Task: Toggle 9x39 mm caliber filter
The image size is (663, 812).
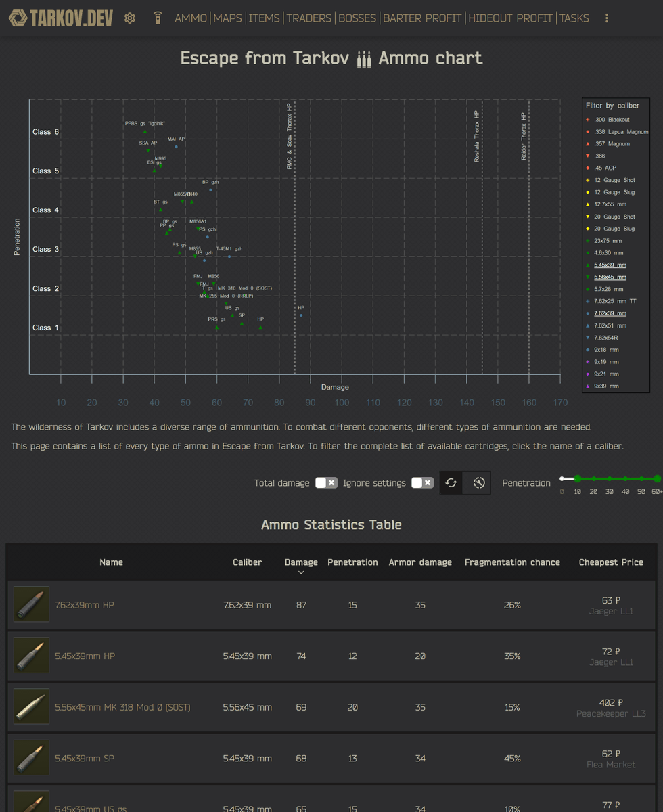Action: click(x=606, y=386)
